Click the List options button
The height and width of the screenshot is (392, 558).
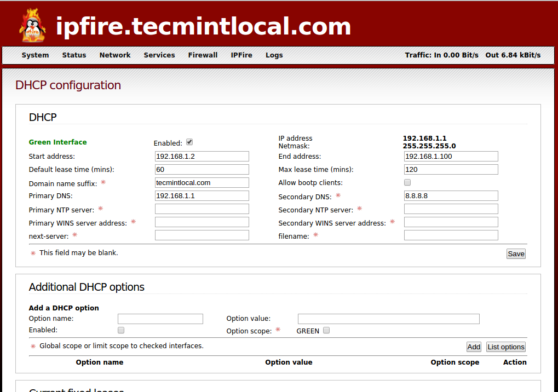click(x=505, y=347)
